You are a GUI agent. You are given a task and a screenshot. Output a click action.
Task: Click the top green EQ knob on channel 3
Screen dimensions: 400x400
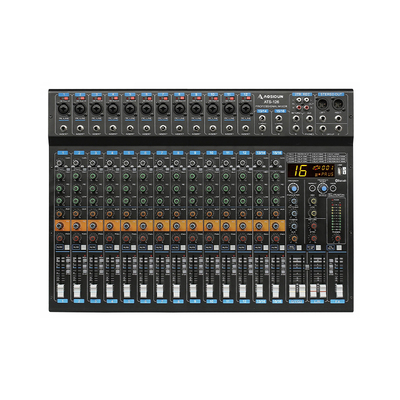coord(93,176)
